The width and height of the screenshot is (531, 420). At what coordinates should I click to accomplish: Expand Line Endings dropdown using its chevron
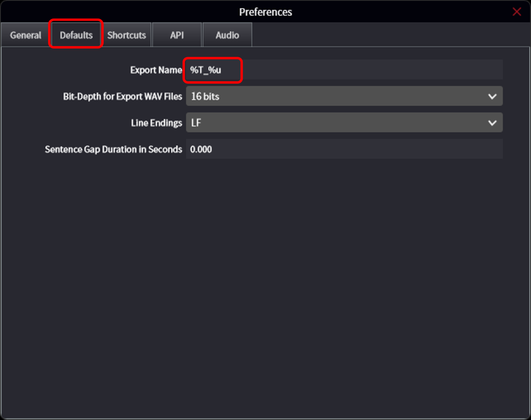492,123
